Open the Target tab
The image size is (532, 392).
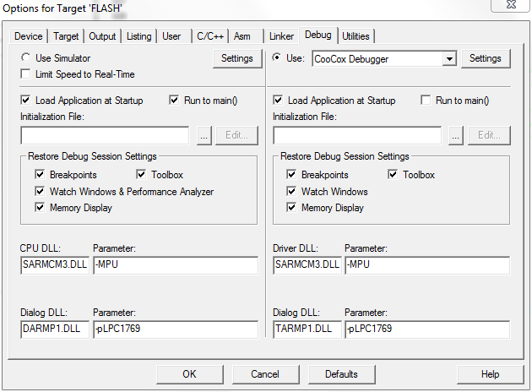(66, 36)
